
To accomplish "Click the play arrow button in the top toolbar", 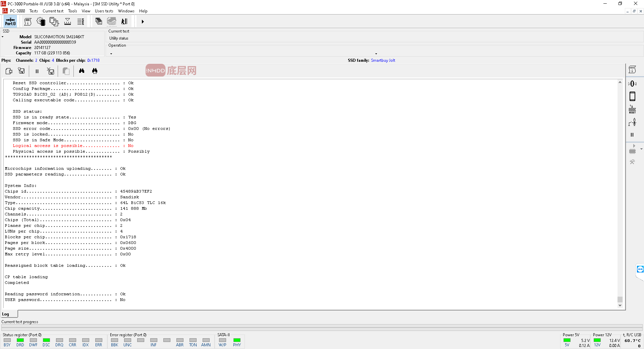I will [x=143, y=22].
